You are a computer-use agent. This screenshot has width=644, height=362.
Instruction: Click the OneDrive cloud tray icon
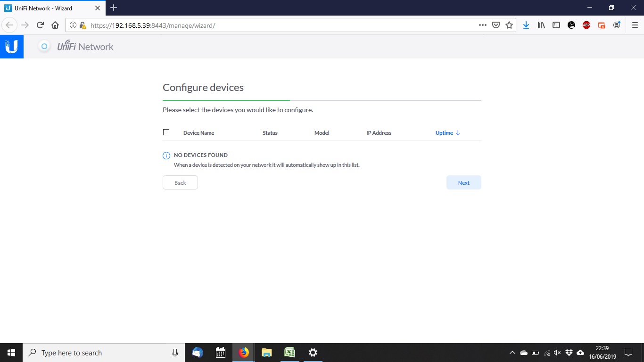pos(523,353)
